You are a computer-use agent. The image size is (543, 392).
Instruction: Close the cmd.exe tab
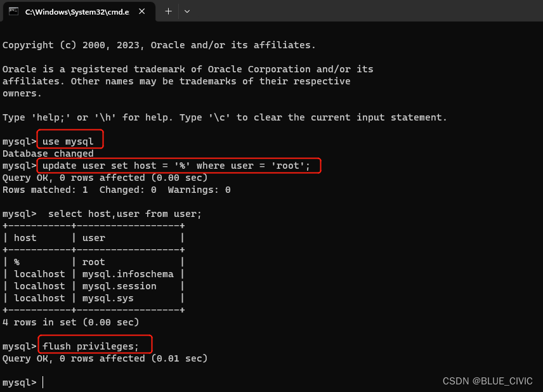pyautogui.click(x=141, y=11)
